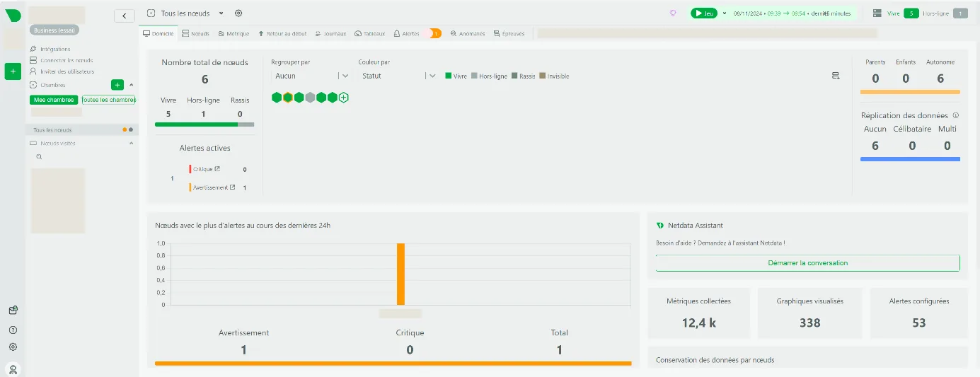The image size is (980, 377).
Task: Open help via the question mark icon
Action: [13, 330]
